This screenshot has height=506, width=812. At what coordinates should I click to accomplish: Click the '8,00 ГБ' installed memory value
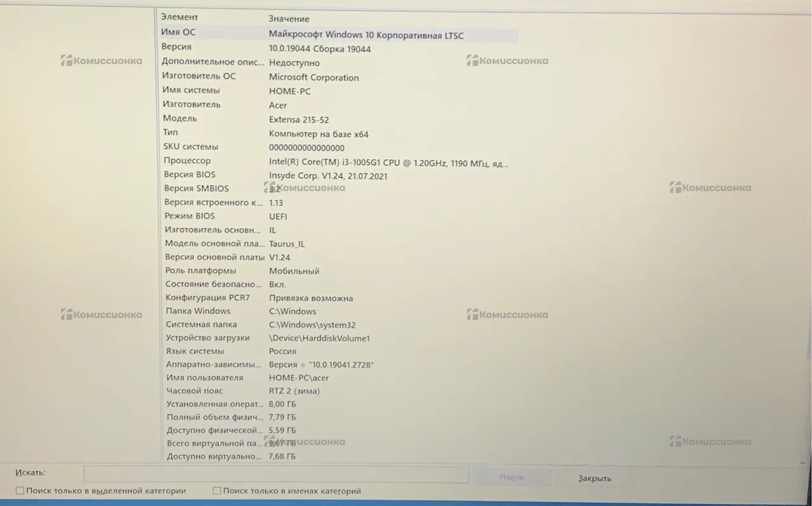(x=282, y=404)
